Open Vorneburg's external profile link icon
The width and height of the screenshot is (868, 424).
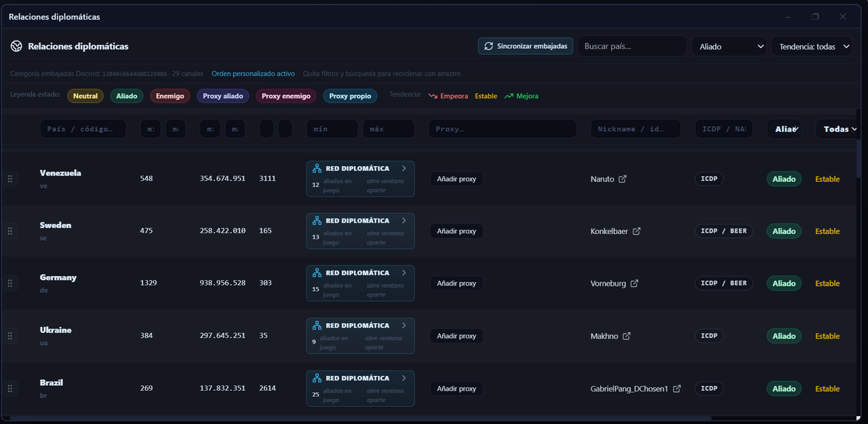click(634, 284)
